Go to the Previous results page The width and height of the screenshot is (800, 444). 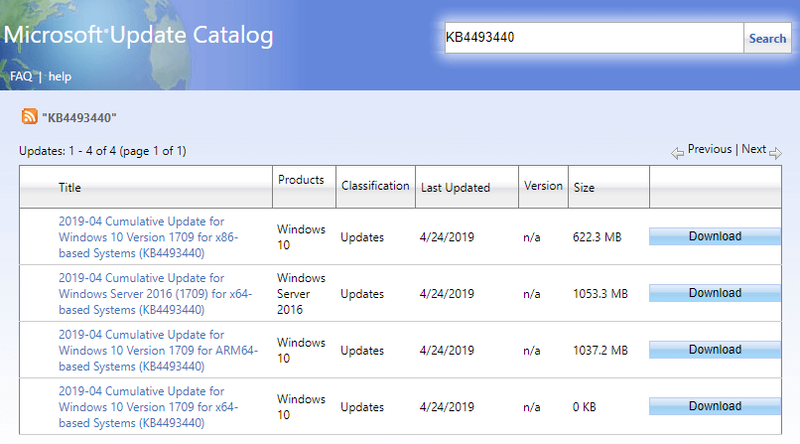pyautogui.click(x=709, y=149)
